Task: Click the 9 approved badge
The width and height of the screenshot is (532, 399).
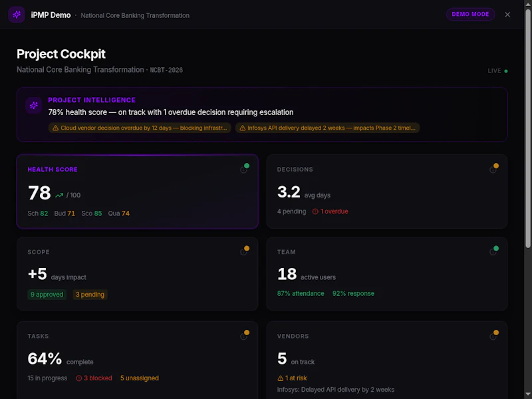Action: (47, 295)
